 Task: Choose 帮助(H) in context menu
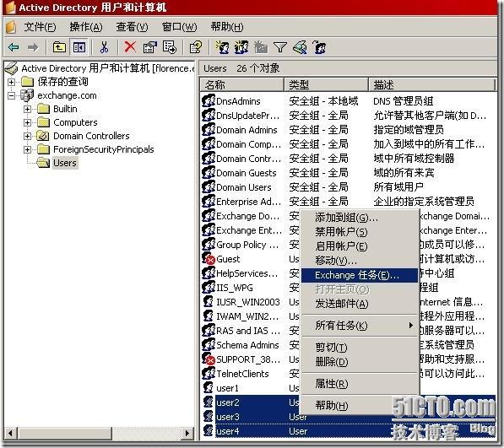[360, 405]
